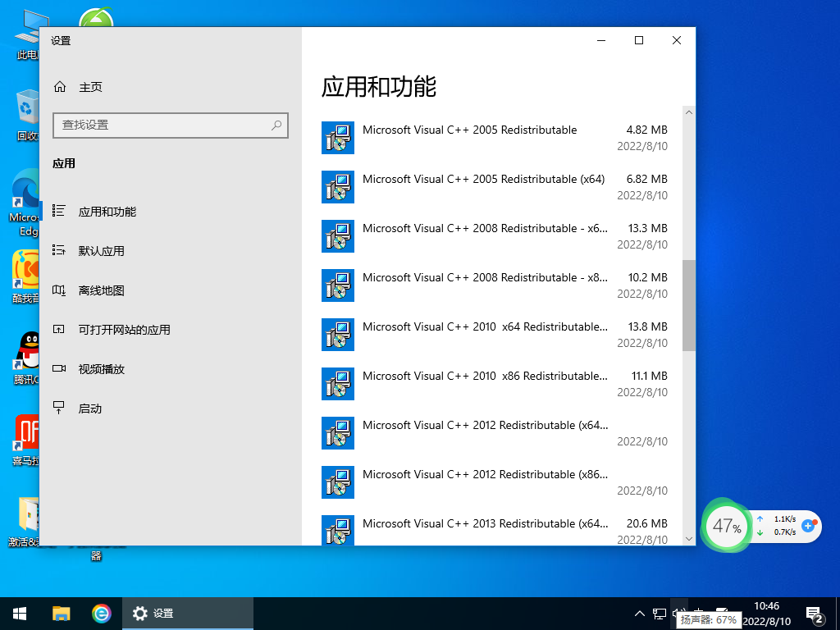Select the 可打开网站的应用 icon
840x630 pixels.
tap(59, 330)
